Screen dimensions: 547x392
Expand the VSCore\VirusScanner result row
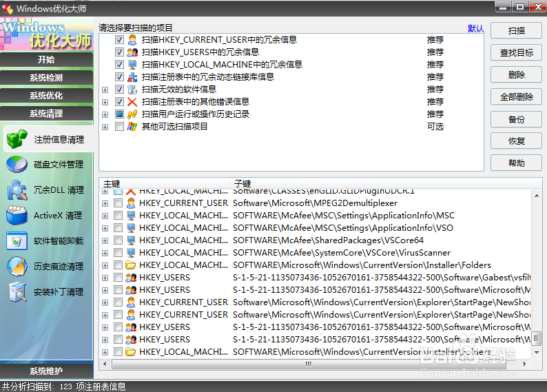(x=105, y=253)
